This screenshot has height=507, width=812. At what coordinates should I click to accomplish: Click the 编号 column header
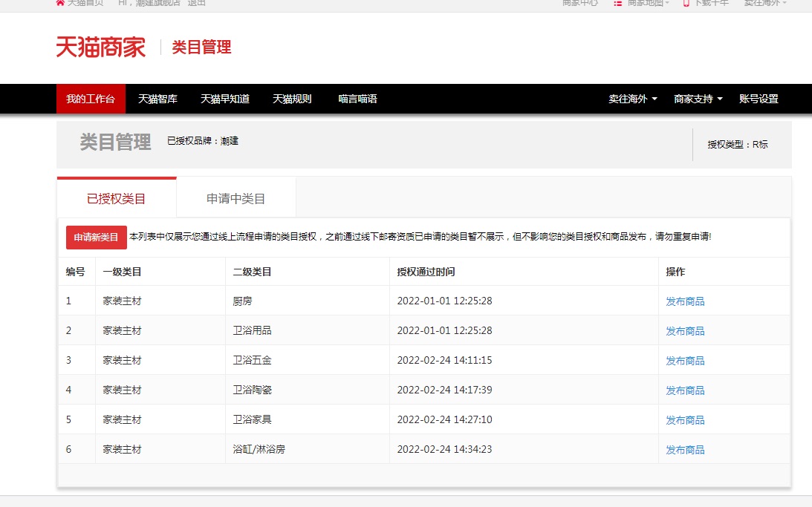(76, 272)
